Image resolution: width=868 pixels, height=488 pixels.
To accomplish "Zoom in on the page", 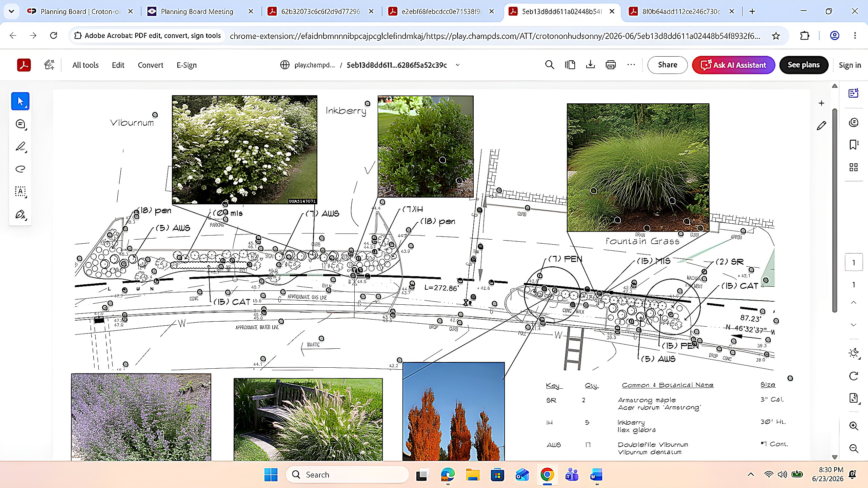I will click(853, 426).
